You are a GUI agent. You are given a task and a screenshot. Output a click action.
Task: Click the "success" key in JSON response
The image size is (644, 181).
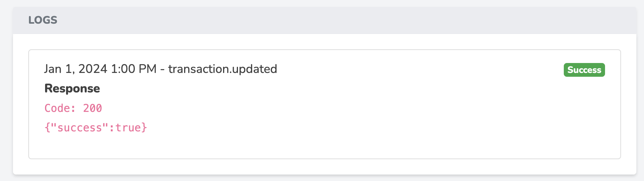tap(80, 128)
